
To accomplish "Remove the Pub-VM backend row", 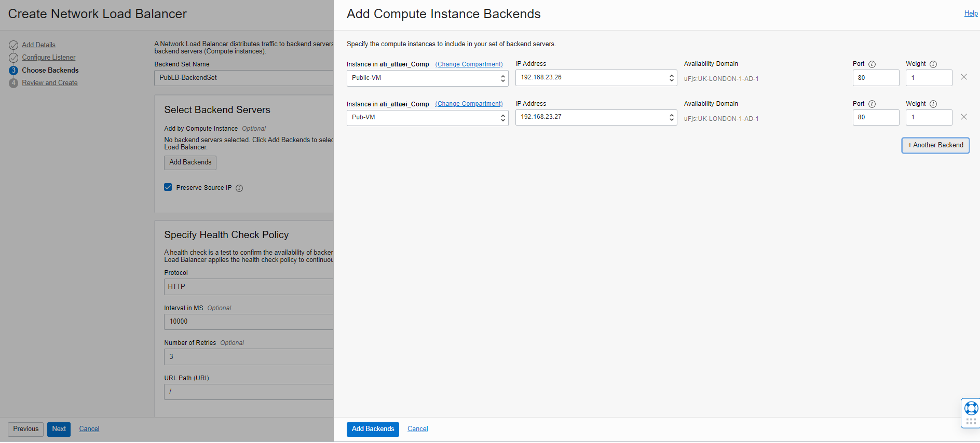I will pos(964,117).
